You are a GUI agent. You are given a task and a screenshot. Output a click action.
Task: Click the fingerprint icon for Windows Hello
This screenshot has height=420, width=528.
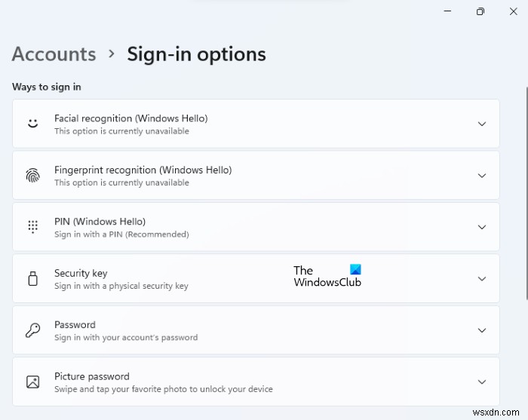pos(32,176)
